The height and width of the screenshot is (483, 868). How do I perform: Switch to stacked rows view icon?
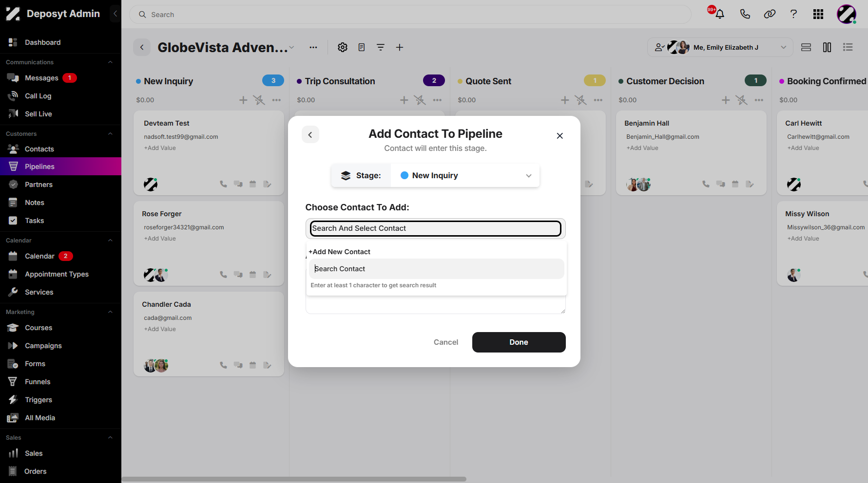pyautogui.click(x=806, y=47)
